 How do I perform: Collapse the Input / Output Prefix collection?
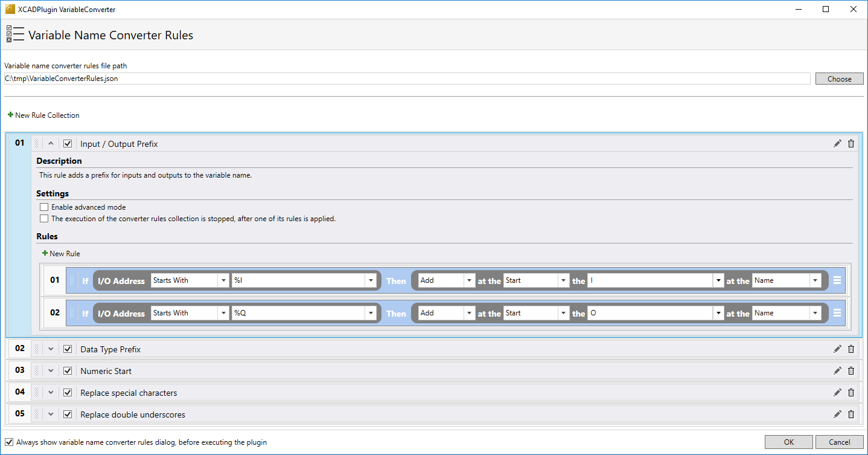click(x=51, y=144)
